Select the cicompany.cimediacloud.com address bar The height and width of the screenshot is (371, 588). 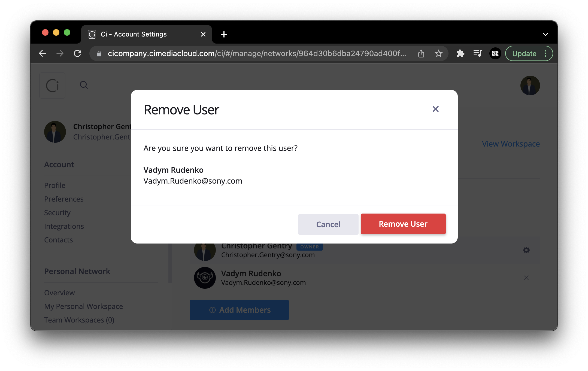click(x=257, y=53)
